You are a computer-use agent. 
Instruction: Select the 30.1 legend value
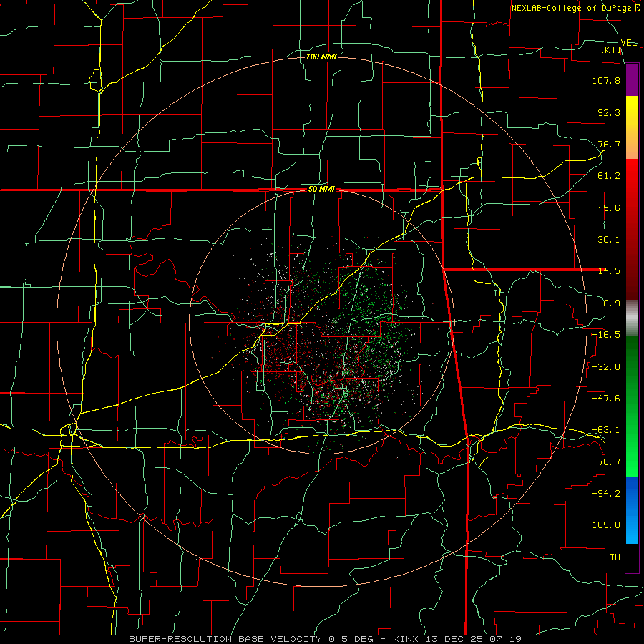609,240
